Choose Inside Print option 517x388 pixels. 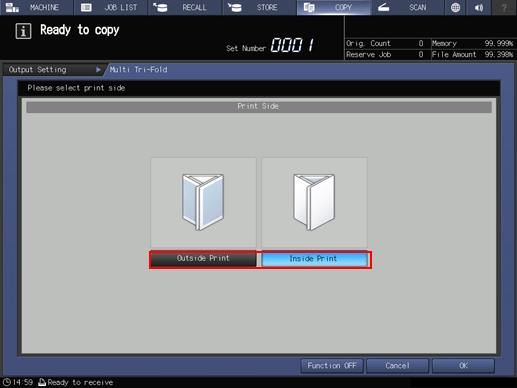click(314, 259)
